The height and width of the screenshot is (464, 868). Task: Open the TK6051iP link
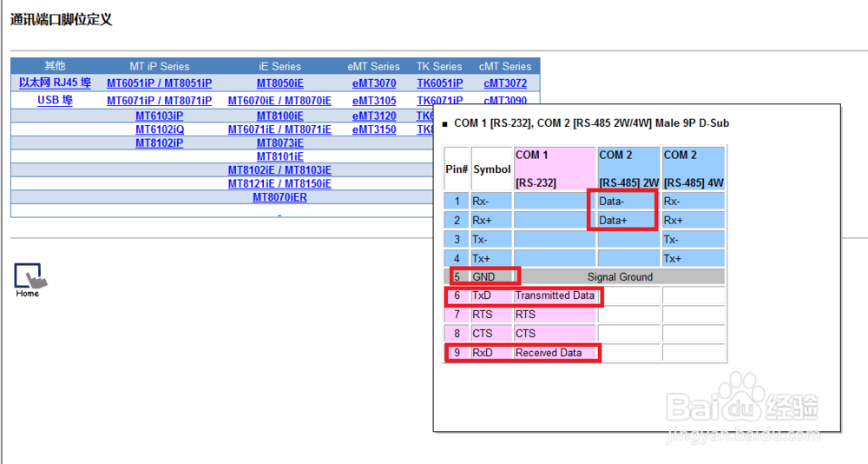(x=439, y=83)
